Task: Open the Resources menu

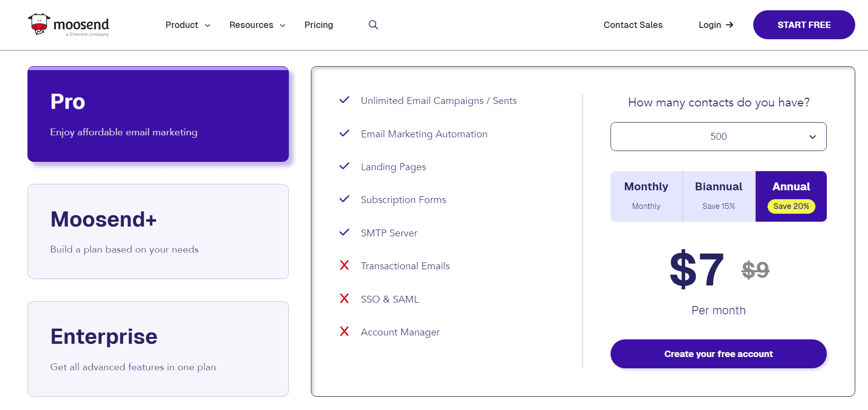Action: [x=257, y=25]
